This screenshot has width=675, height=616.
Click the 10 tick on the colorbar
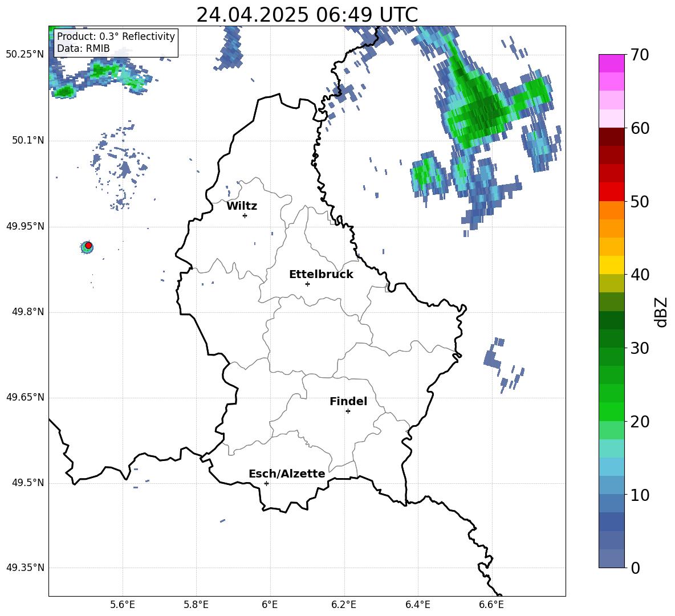[x=639, y=495]
